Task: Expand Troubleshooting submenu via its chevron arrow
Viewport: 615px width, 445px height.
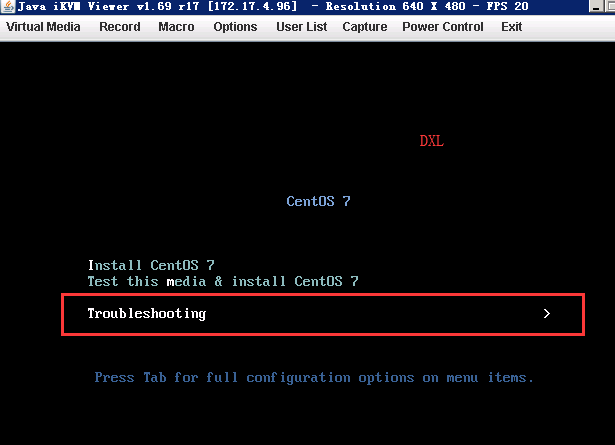Action: (x=547, y=313)
